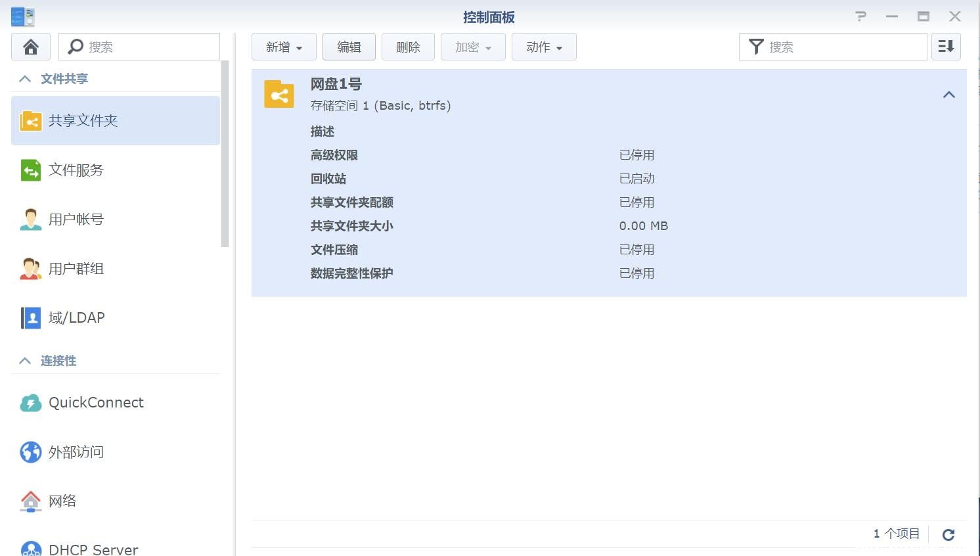The height and width of the screenshot is (556, 980).
Task: Click the 0.00 MB size value
Action: (x=643, y=226)
